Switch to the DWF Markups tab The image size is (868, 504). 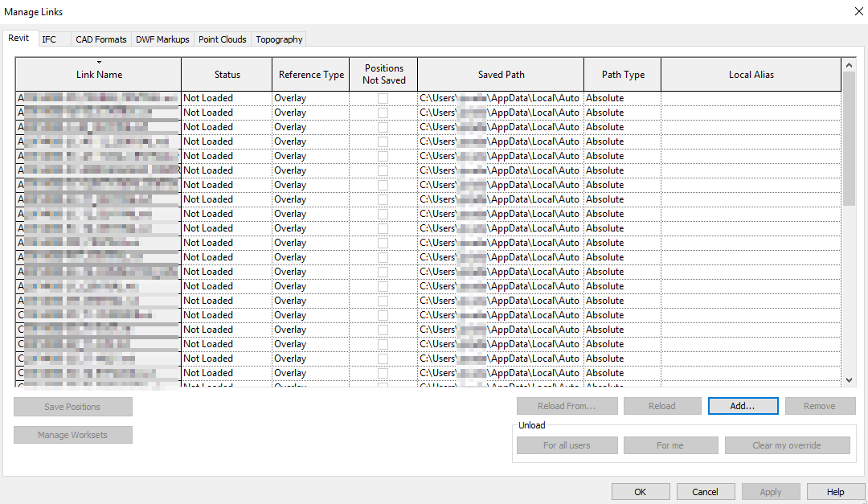(162, 39)
